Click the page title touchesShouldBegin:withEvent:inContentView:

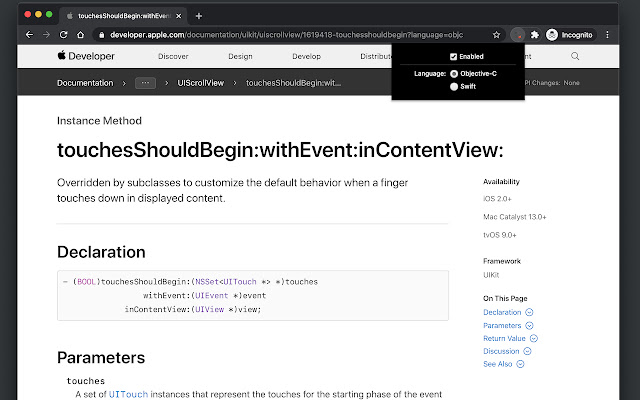pos(280,150)
